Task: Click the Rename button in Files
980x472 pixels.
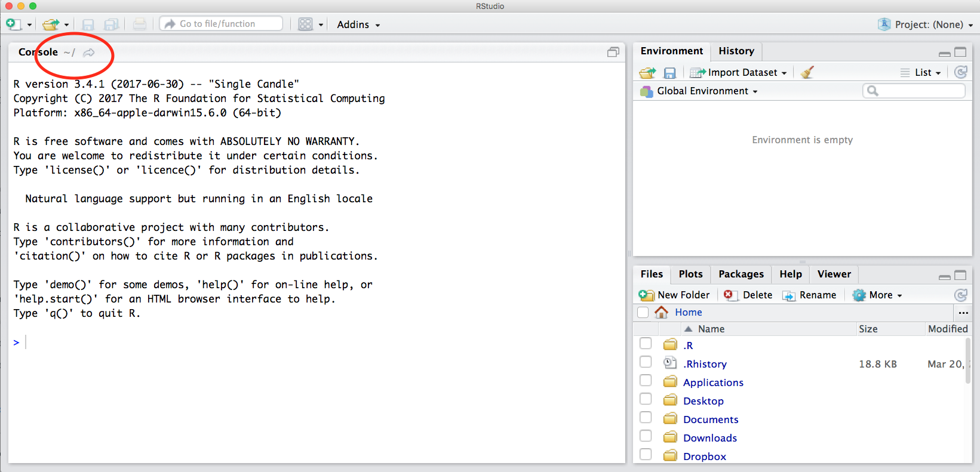Action: coord(809,295)
